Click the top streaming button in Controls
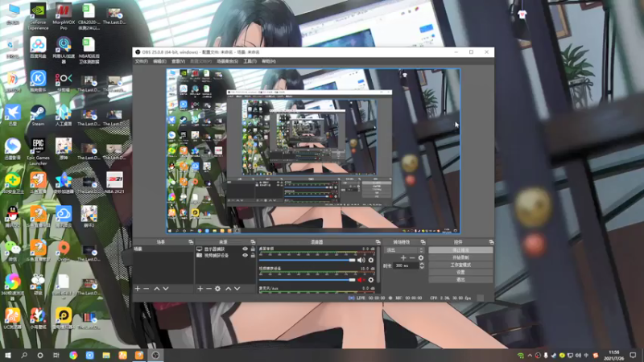Viewport: 644px width, 362px height. click(460, 250)
